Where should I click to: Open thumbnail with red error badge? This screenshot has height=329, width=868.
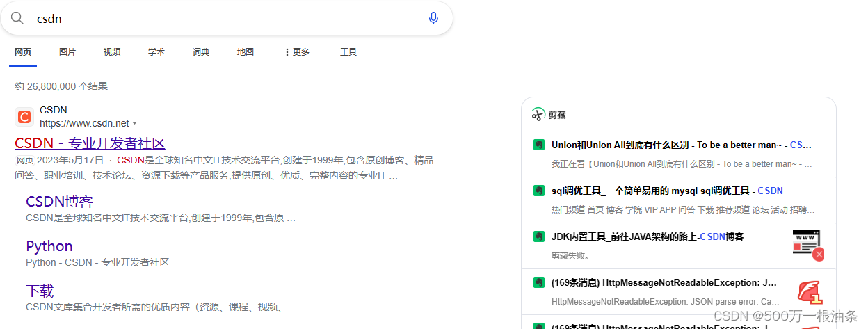click(808, 246)
